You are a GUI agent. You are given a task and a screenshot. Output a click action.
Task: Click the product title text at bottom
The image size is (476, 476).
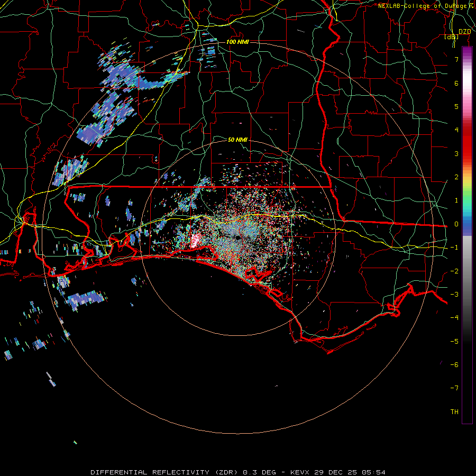pos(238,472)
